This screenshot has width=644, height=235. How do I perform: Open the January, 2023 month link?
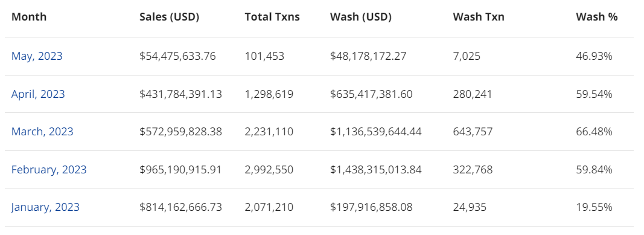(x=46, y=207)
